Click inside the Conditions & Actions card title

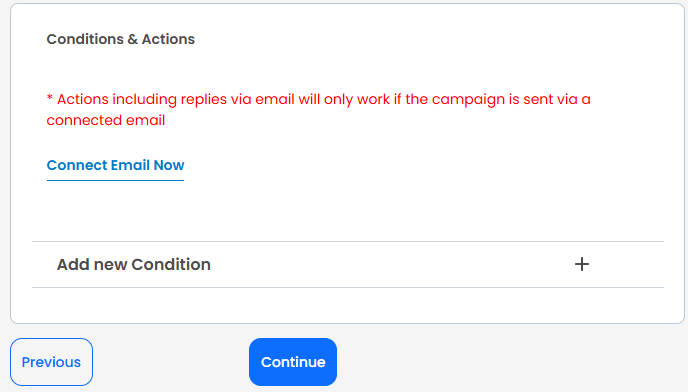(121, 39)
